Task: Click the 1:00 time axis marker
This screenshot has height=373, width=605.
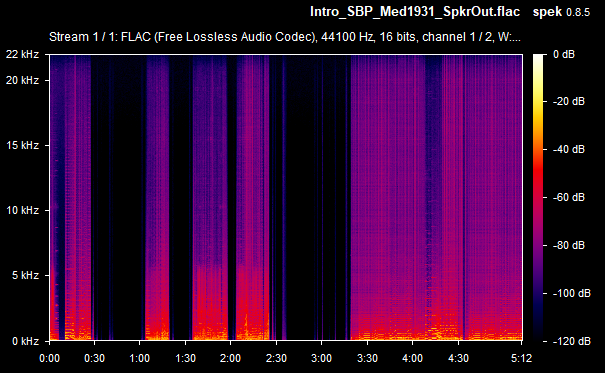Action: coord(140,358)
